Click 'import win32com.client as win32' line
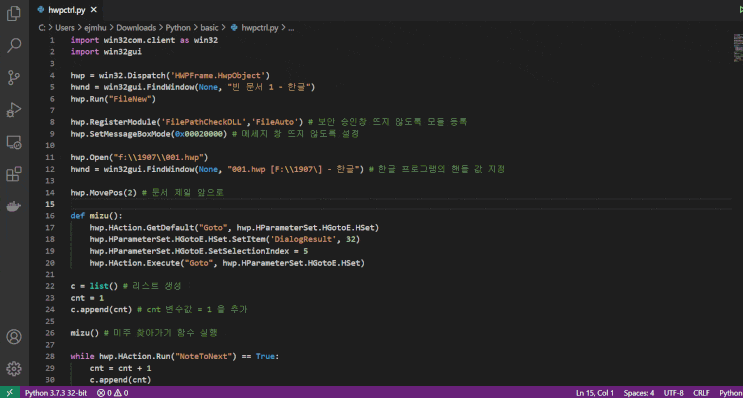 [x=144, y=40]
